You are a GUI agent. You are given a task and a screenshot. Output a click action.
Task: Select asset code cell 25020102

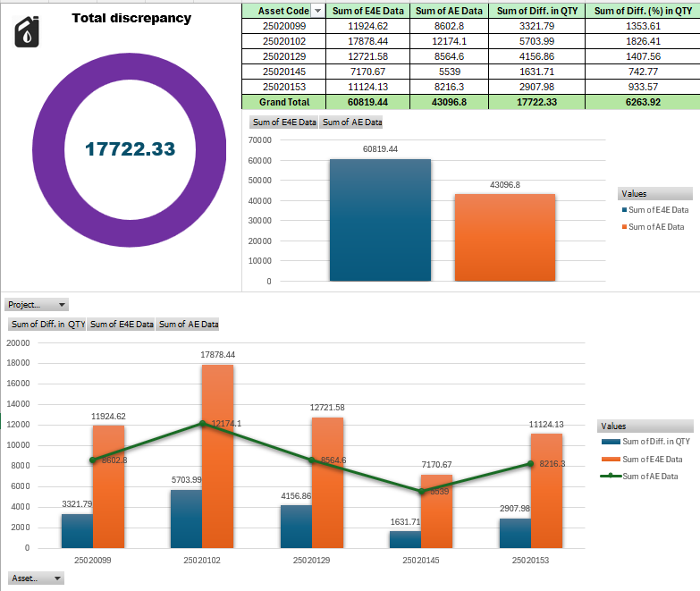pos(284,41)
